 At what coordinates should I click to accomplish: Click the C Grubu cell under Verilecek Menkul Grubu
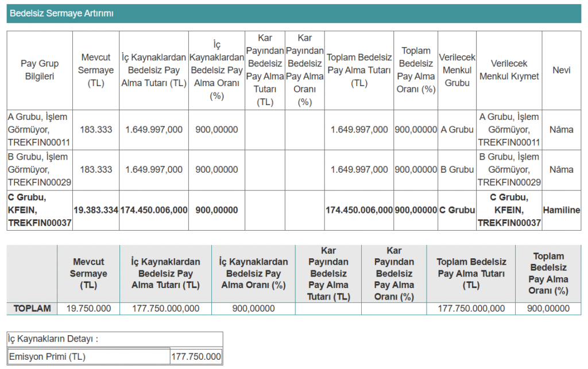[457, 210]
